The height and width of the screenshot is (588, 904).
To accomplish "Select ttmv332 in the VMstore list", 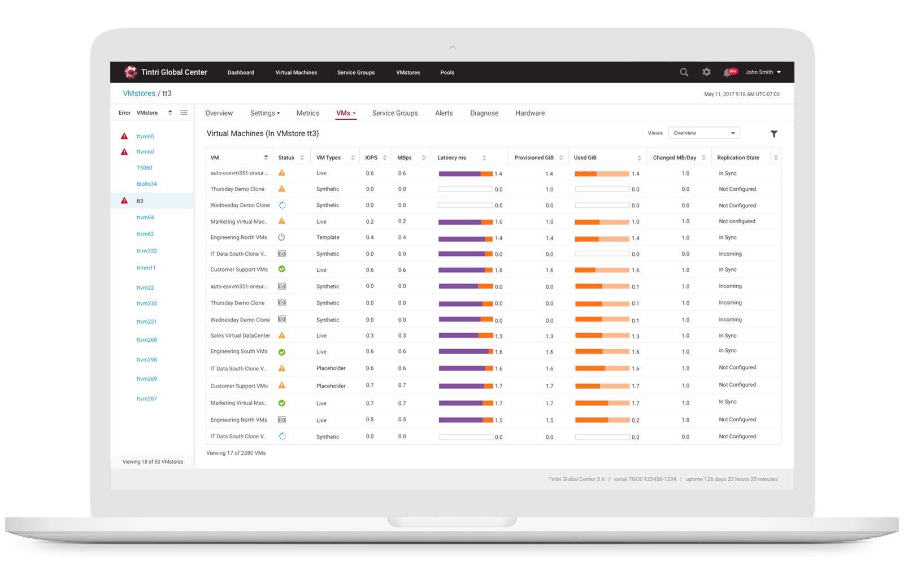I will click(147, 251).
